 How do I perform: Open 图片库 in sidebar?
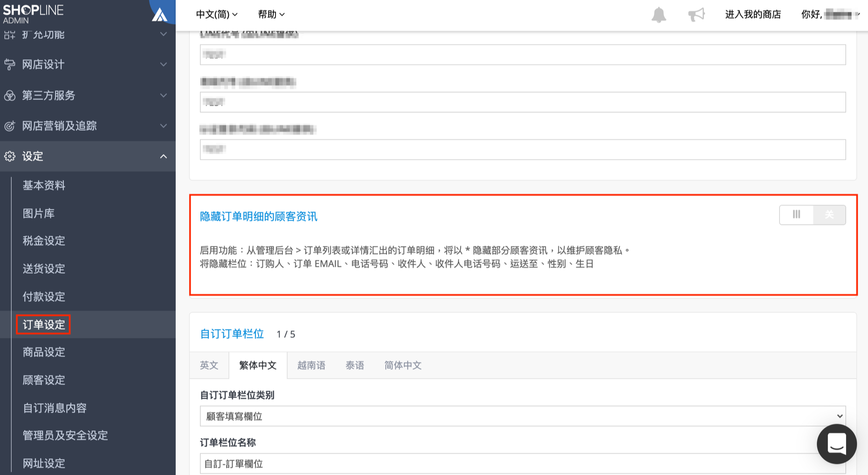click(x=39, y=214)
